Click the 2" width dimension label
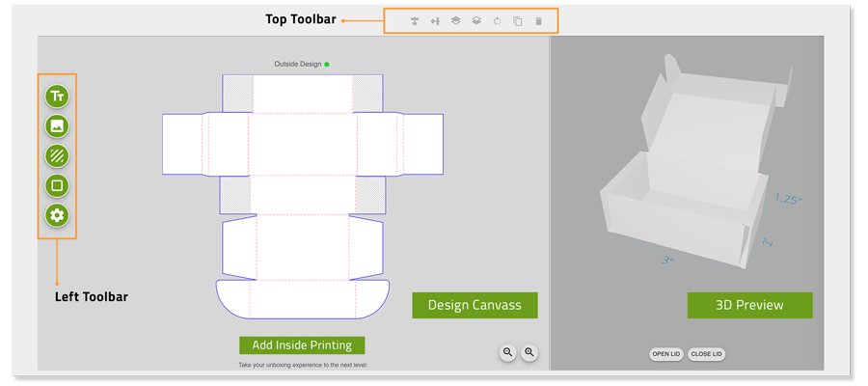This screenshot has width=868, height=386. point(768,242)
